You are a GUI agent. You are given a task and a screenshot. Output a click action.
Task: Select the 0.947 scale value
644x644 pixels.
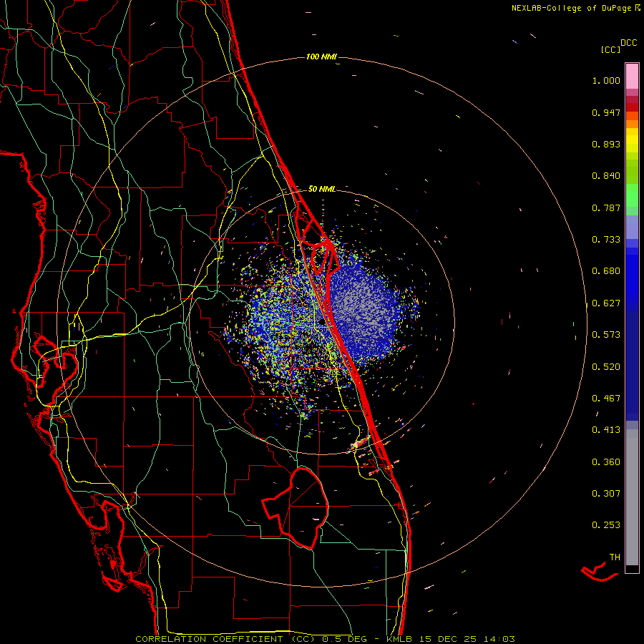click(606, 112)
